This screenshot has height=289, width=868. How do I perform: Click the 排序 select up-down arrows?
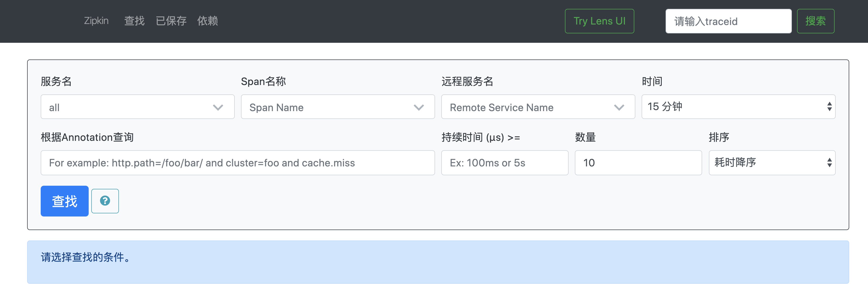click(x=829, y=163)
